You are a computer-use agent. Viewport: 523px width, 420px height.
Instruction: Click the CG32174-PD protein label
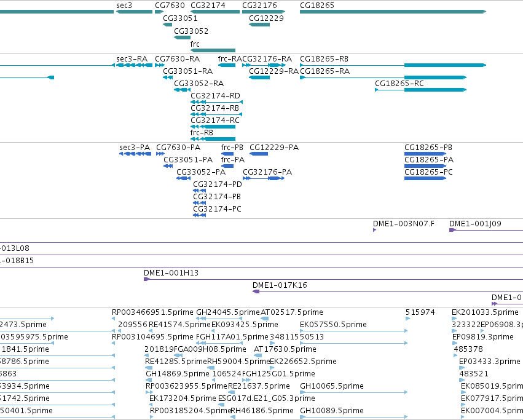[x=218, y=184]
